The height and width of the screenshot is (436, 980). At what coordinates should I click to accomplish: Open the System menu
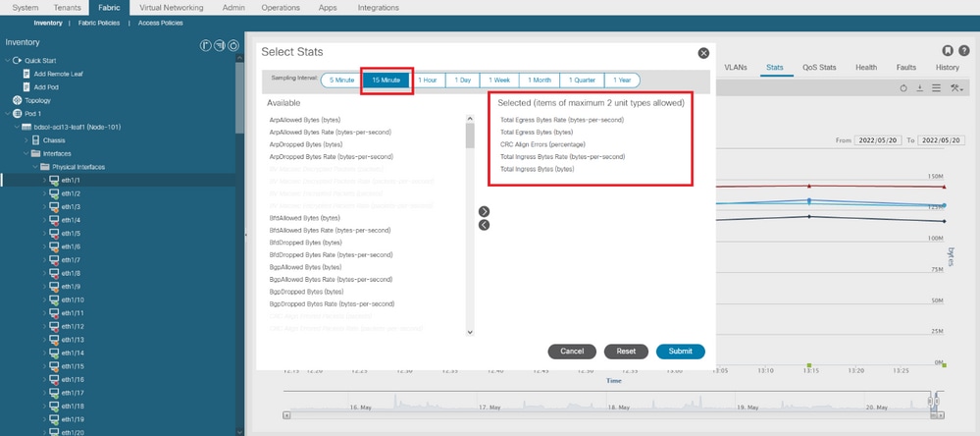click(x=25, y=8)
